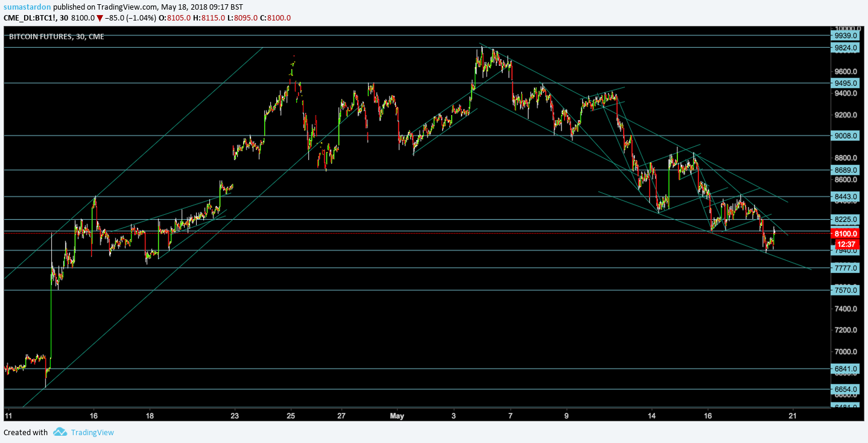Image resolution: width=868 pixels, height=443 pixels.
Task: Select the 8689.0 horizontal line price label
Action: coord(844,170)
